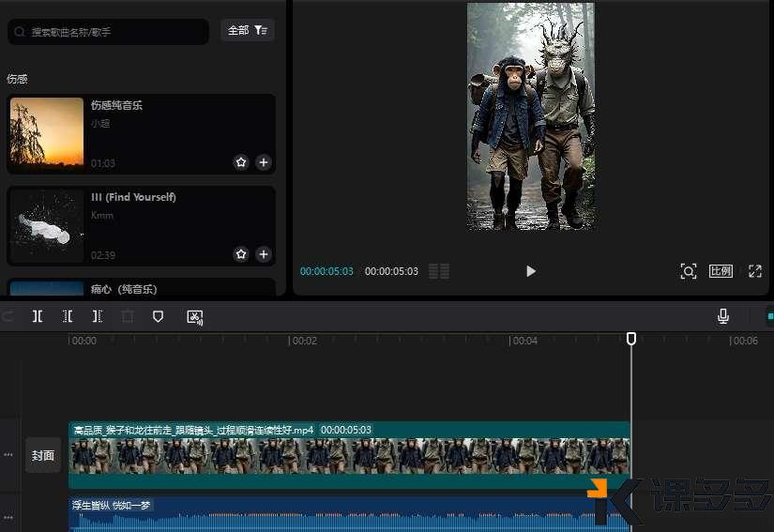Screen dimensions: 774x532
Task: Click the 00:02 mark on the ruler
Action: (303, 341)
